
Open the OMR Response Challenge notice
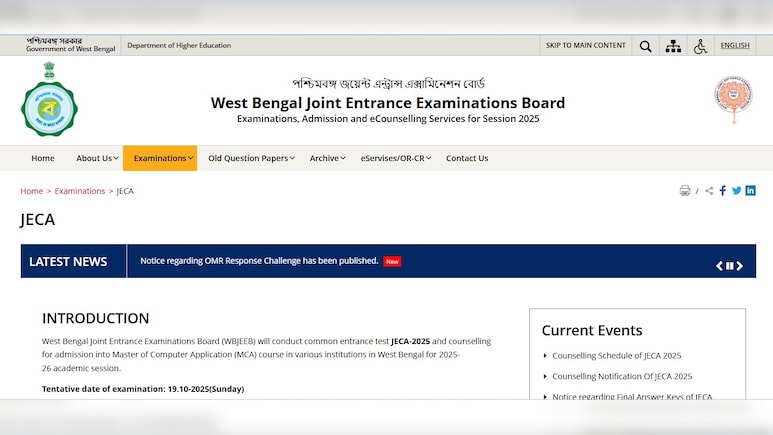coord(259,261)
